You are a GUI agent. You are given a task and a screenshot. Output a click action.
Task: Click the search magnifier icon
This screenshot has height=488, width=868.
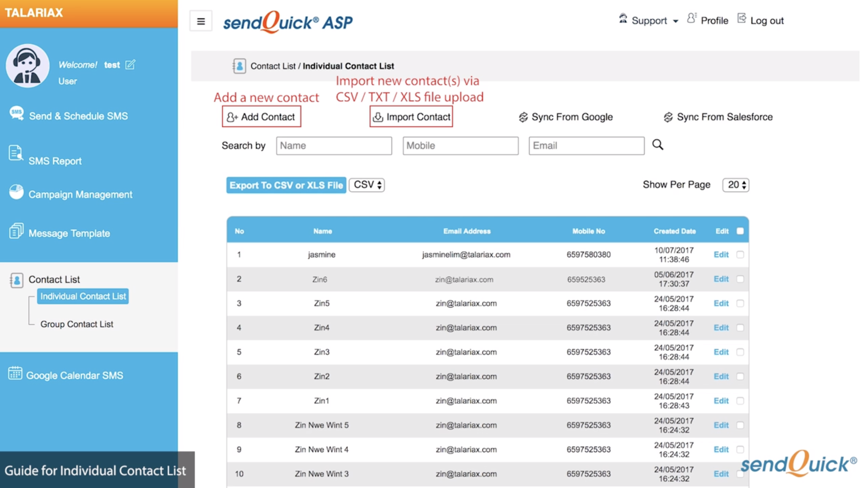[658, 145]
